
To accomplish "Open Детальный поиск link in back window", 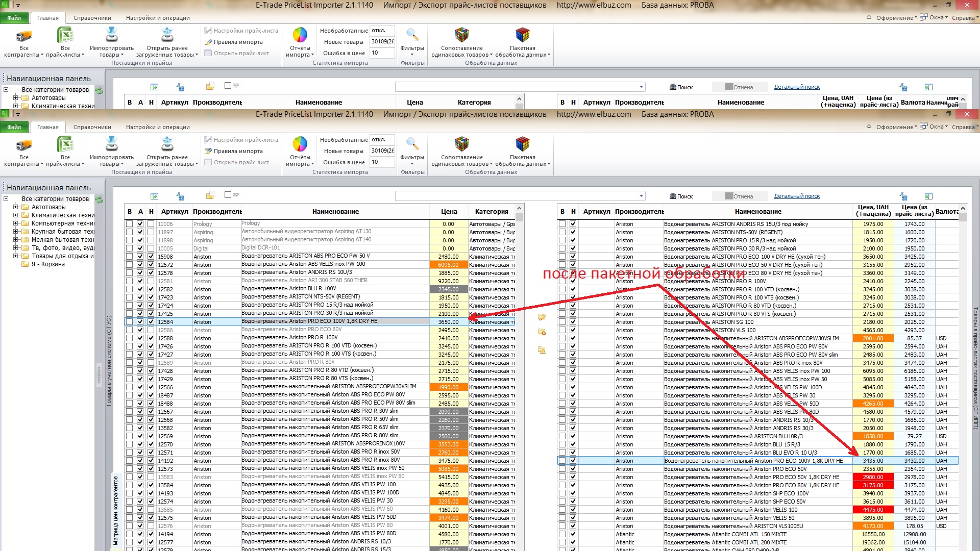I will tap(797, 87).
